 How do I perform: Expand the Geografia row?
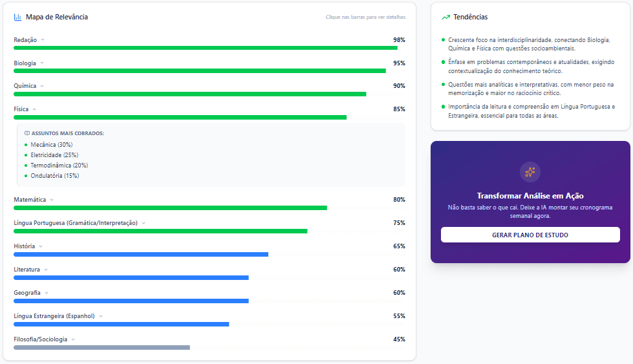coord(47,293)
